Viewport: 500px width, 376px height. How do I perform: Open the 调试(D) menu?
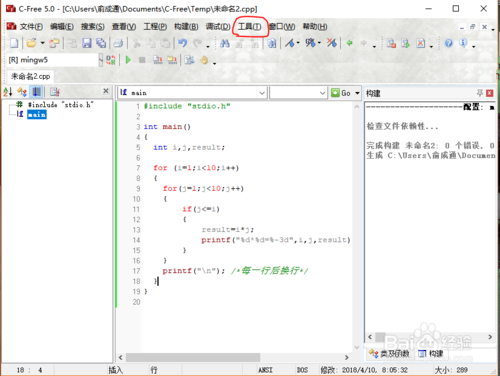(x=218, y=27)
